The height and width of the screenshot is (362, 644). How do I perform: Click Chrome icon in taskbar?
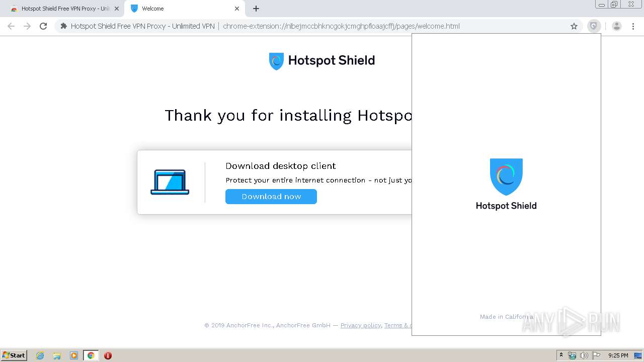click(x=91, y=355)
